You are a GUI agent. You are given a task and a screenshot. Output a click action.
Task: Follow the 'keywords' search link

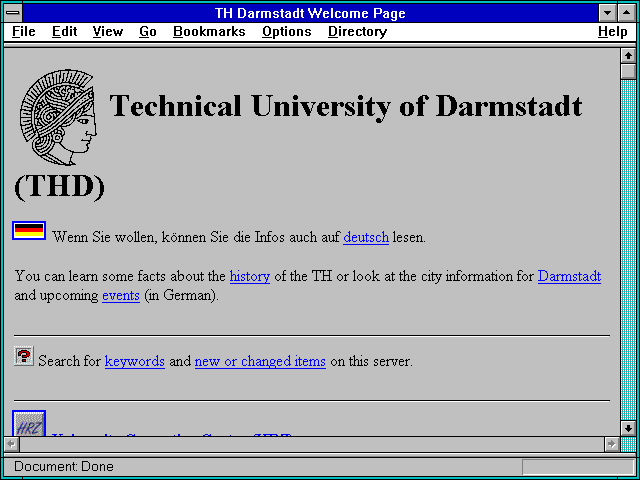click(135, 361)
